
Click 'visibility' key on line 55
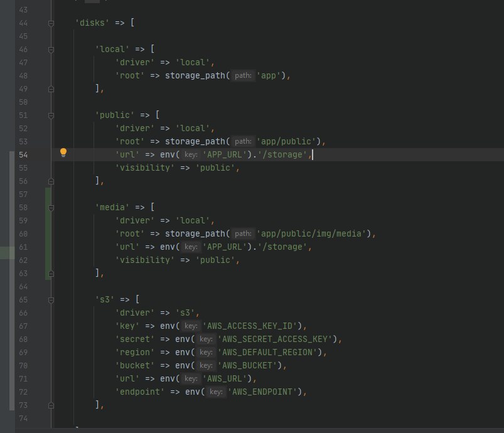click(x=144, y=168)
